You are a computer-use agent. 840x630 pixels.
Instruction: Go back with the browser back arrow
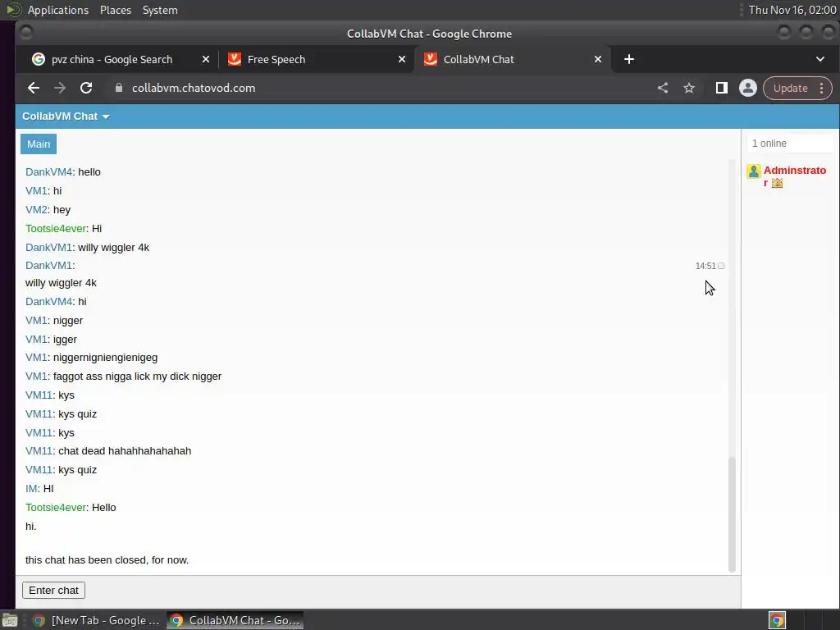coord(33,88)
